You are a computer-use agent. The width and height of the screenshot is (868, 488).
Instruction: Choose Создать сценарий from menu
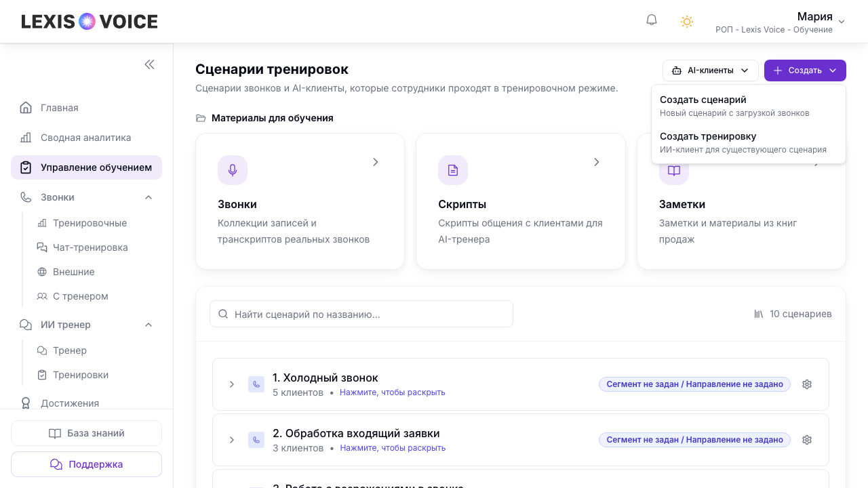coord(748,106)
